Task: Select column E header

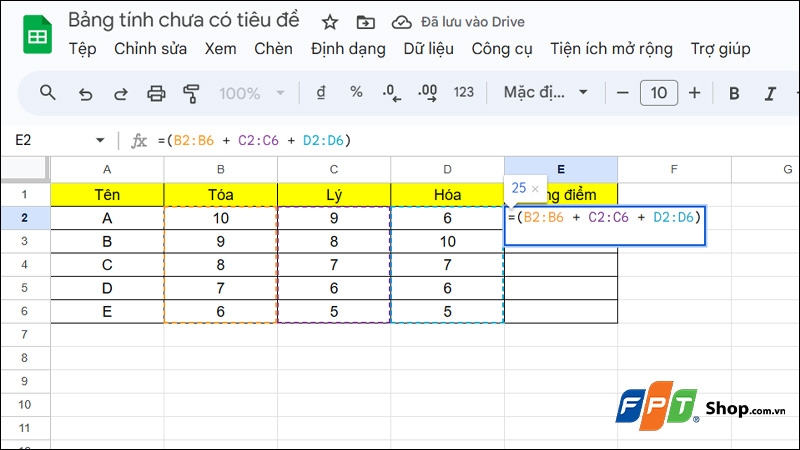Action: (x=561, y=169)
